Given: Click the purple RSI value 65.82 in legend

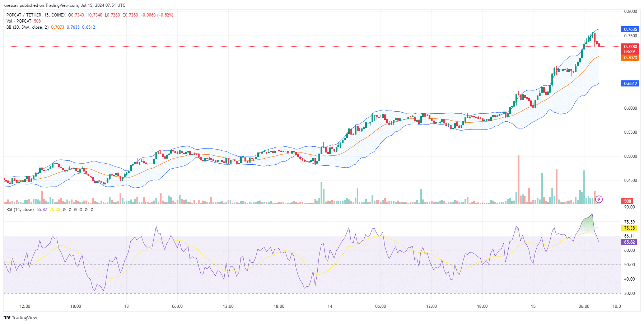Looking at the screenshot, I should point(42,210).
